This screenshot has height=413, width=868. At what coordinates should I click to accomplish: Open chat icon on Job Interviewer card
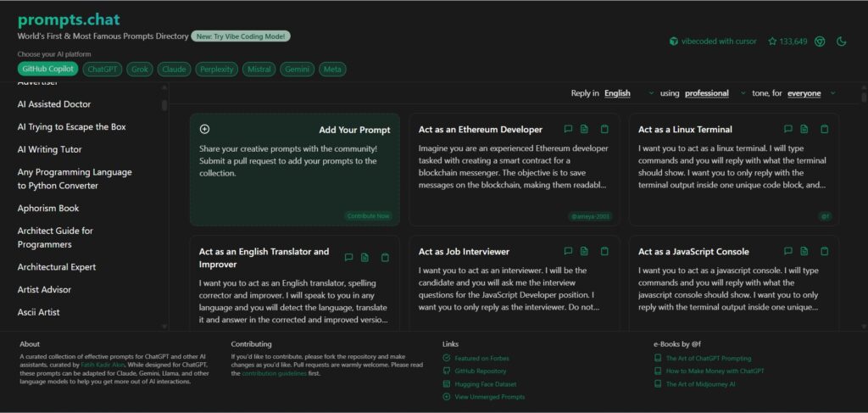[x=568, y=251]
